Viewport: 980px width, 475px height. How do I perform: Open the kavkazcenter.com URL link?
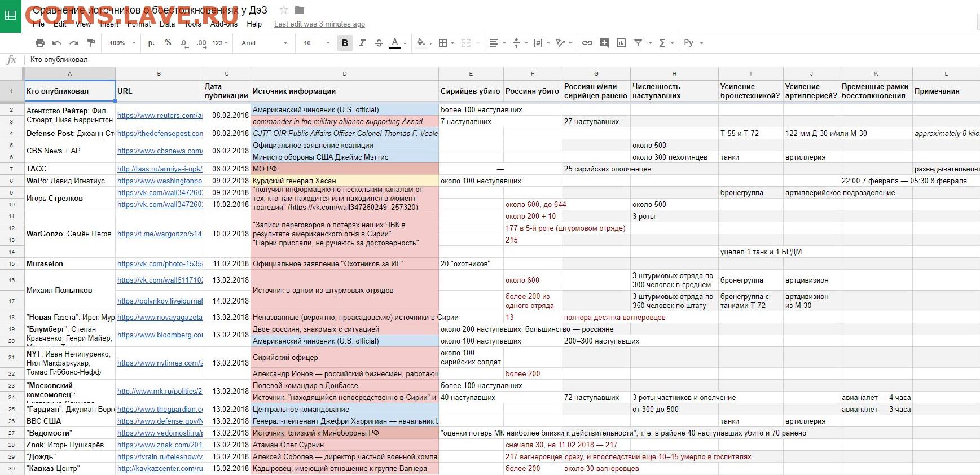pos(160,469)
